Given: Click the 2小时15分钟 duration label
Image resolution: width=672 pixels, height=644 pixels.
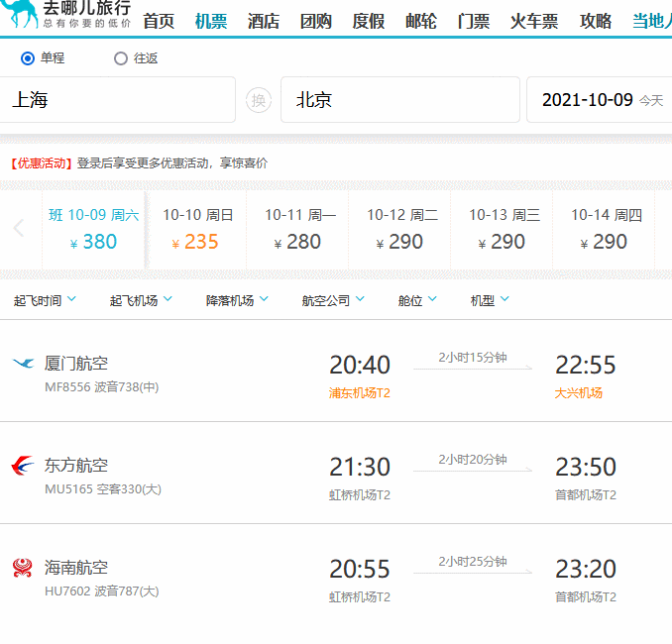Looking at the screenshot, I should pos(473,358).
